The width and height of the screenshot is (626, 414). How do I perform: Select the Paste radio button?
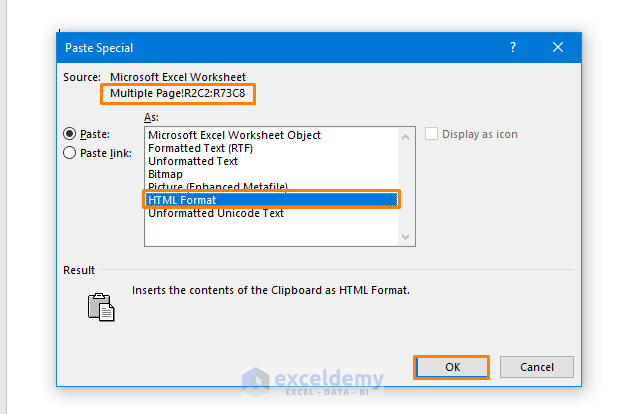click(x=70, y=134)
